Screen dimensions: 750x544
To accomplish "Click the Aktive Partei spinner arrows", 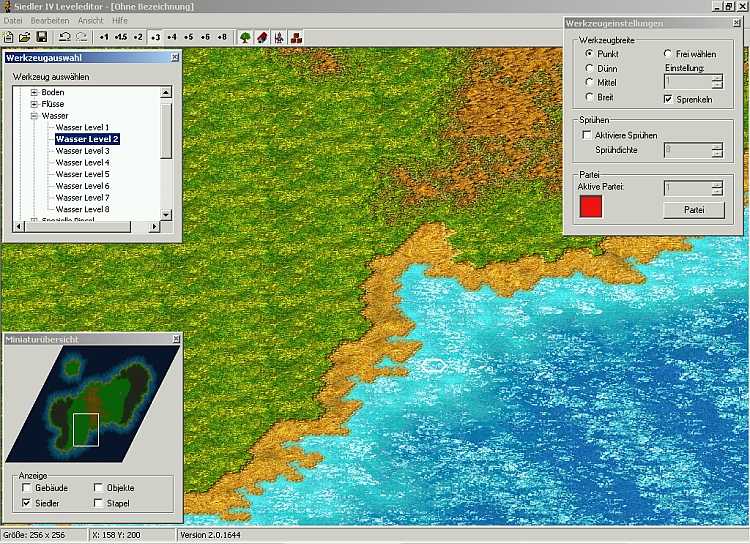I will (x=717, y=189).
